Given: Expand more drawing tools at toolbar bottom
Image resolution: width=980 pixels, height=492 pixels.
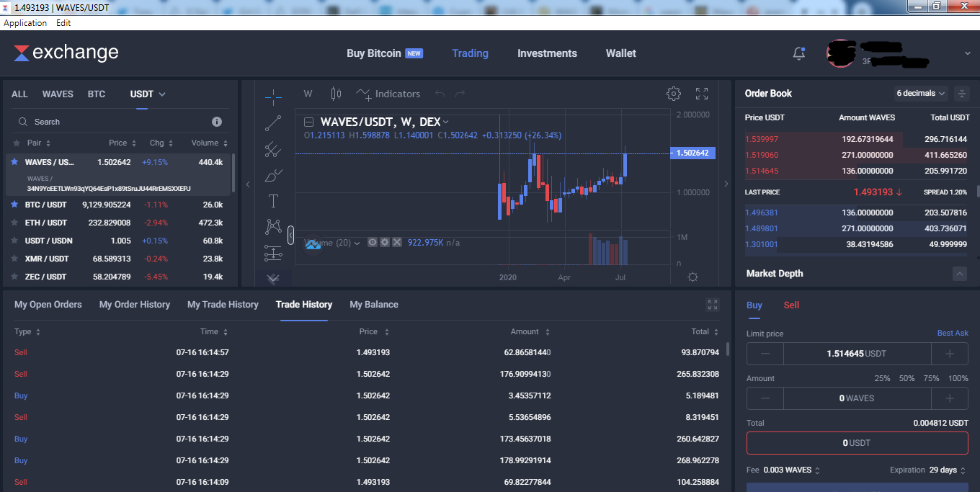Looking at the screenshot, I should pyautogui.click(x=273, y=278).
